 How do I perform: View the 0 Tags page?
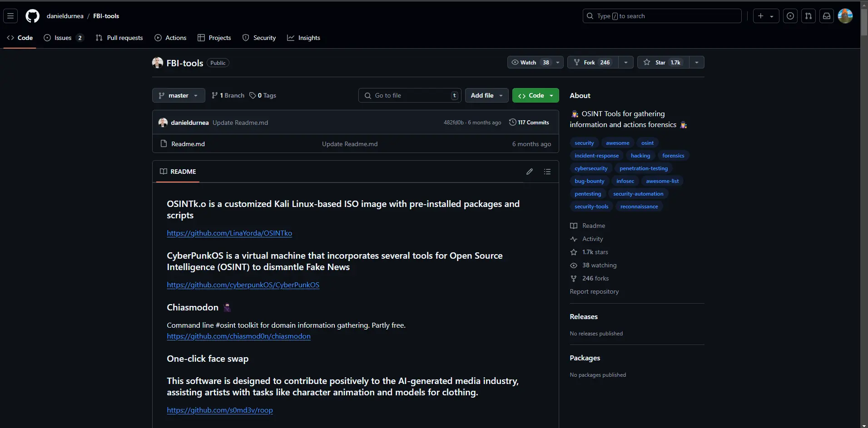coord(263,95)
